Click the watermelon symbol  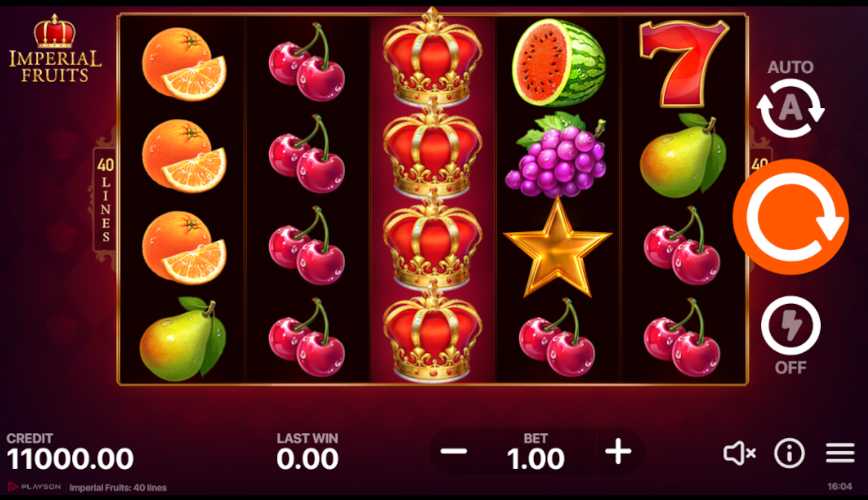pos(557,63)
